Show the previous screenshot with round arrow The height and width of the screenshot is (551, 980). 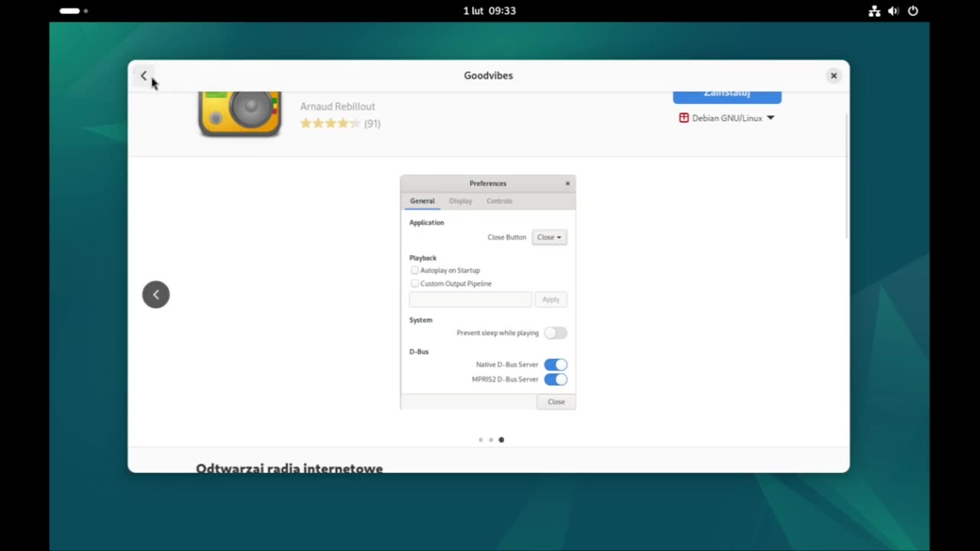(155, 295)
